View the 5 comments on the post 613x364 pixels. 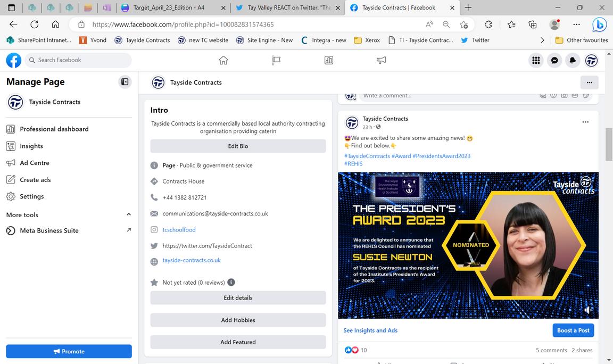tap(551, 350)
